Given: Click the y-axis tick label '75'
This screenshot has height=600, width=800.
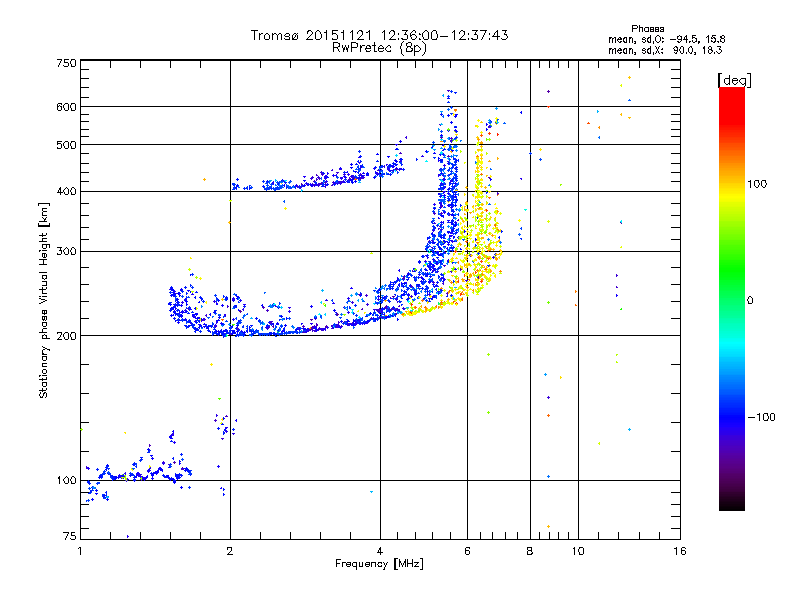Looking at the screenshot, I should tap(70, 536).
